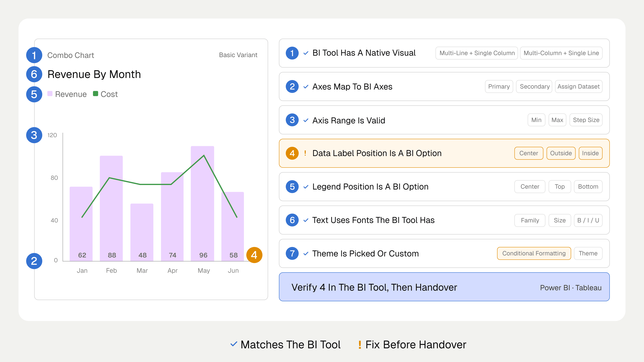The width and height of the screenshot is (644, 362).
Task: Click the May revenue bar labeled 96
Action: (x=202, y=204)
